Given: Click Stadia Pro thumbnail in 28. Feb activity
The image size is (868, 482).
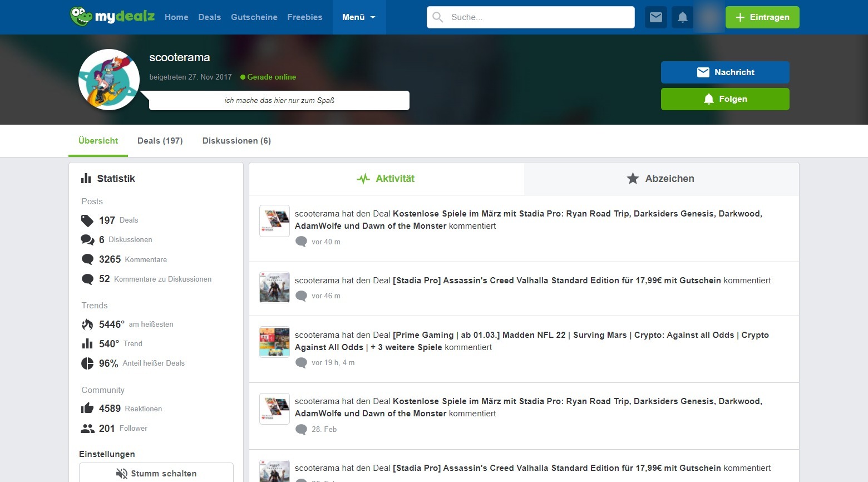Looking at the screenshot, I should (x=275, y=409).
